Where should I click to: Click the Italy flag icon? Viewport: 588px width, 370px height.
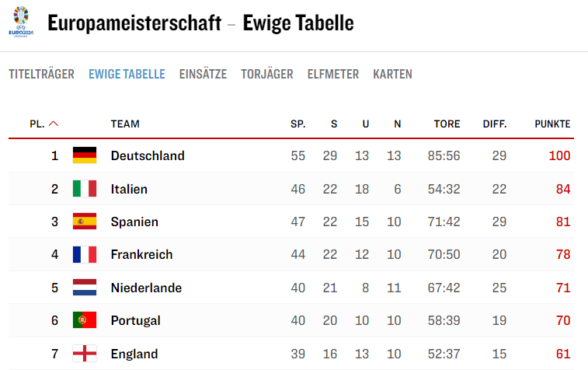click(x=85, y=189)
